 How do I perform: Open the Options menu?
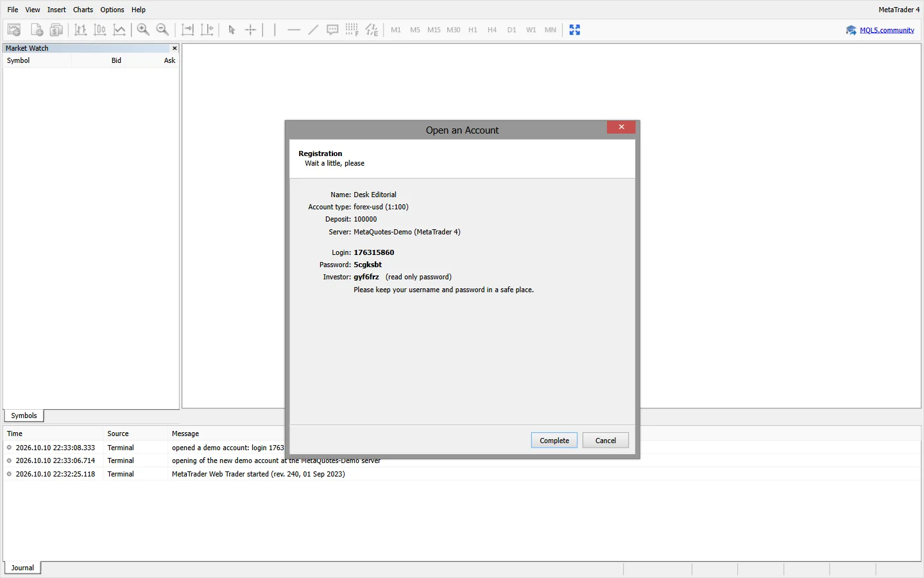point(112,10)
